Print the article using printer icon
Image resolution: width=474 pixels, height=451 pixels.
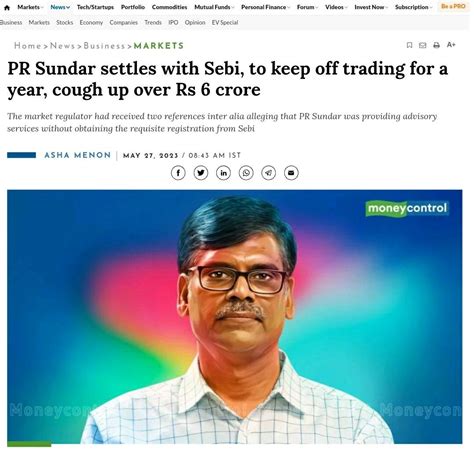(436, 45)
